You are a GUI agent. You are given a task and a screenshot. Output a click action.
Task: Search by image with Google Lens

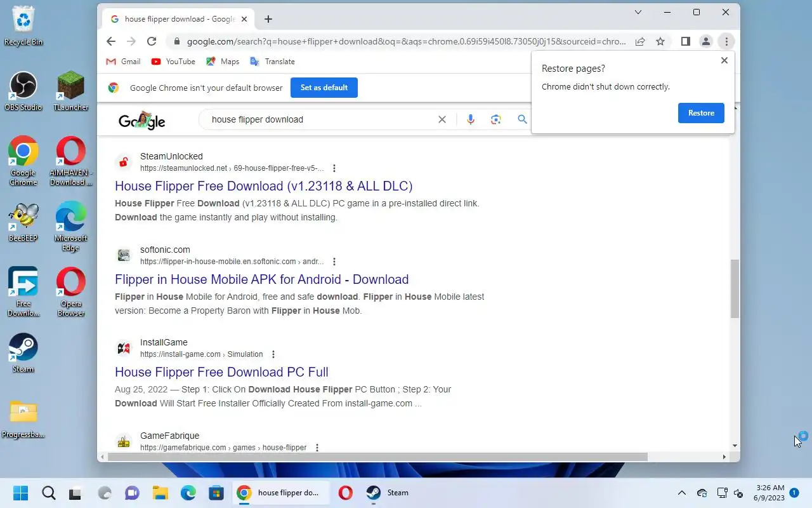[x=496, y=119]
